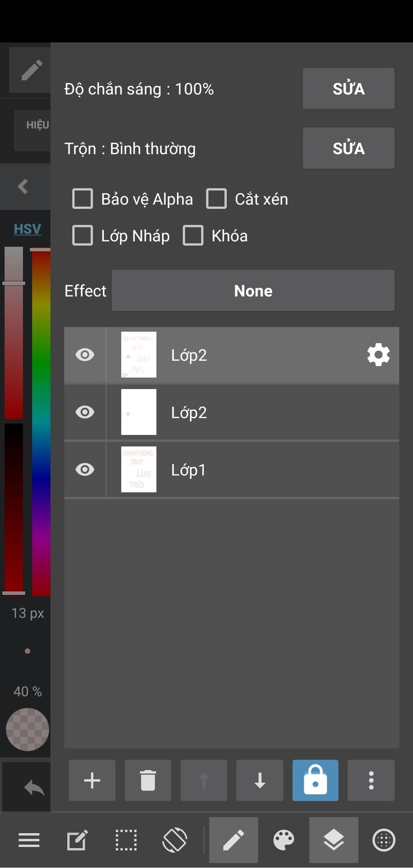Viewport: 413px width, 868px height.
Task: Move layer down with the down arrow
Action: [260, 780]
